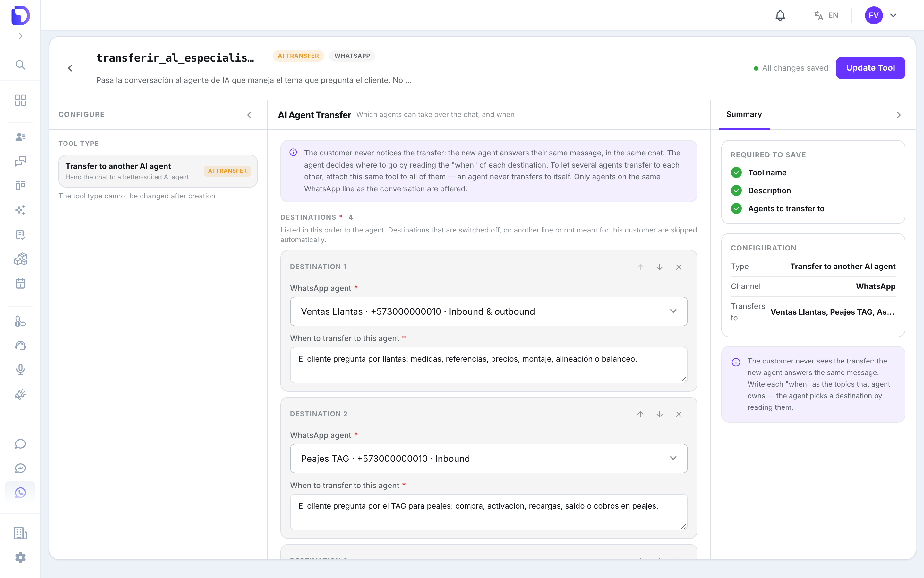Viewport: 924px width, 578px height.
Task: Open the settings gear in sidebar
Action: (20, 557)
